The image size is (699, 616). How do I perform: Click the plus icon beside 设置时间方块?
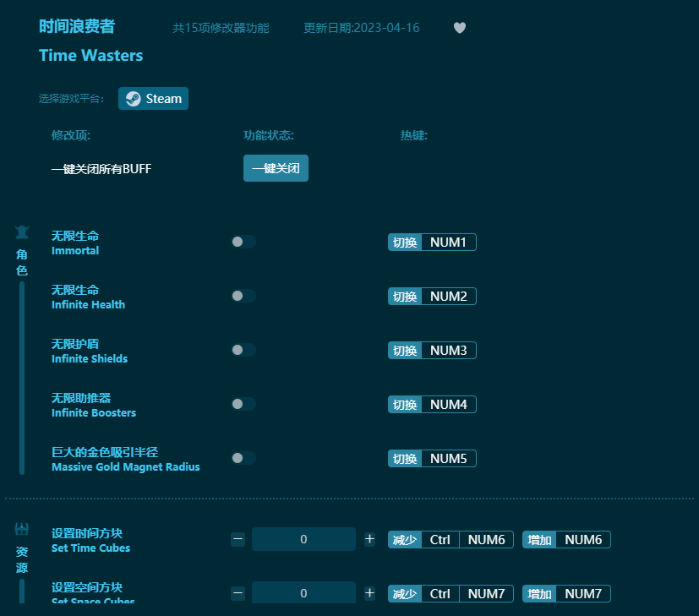point(369,539)
